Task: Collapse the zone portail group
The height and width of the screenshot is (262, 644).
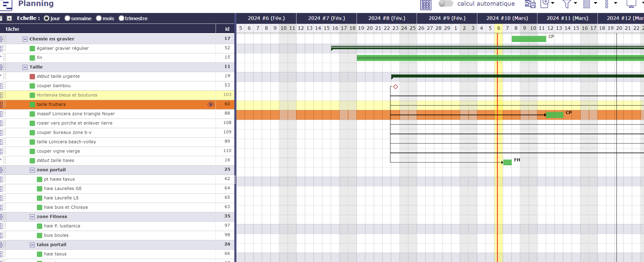Action: coord(32,170)
